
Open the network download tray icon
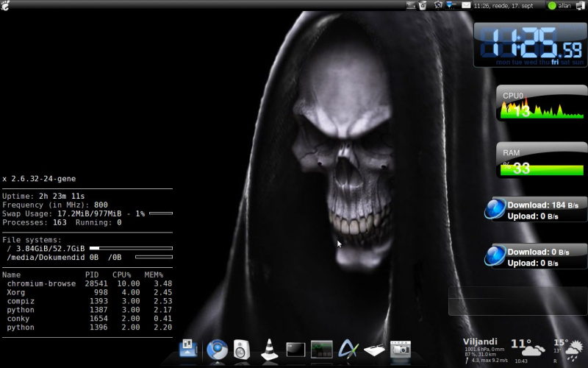451,5
